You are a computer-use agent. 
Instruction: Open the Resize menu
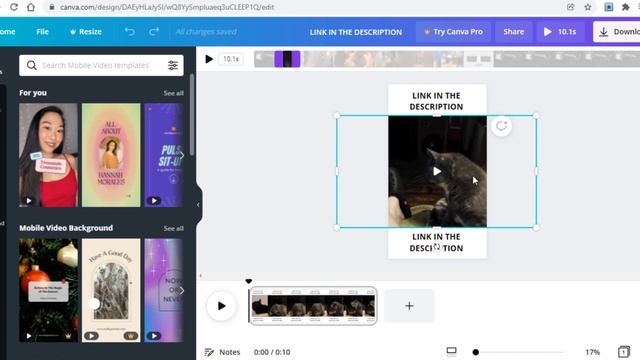click(x=86, y=31)
